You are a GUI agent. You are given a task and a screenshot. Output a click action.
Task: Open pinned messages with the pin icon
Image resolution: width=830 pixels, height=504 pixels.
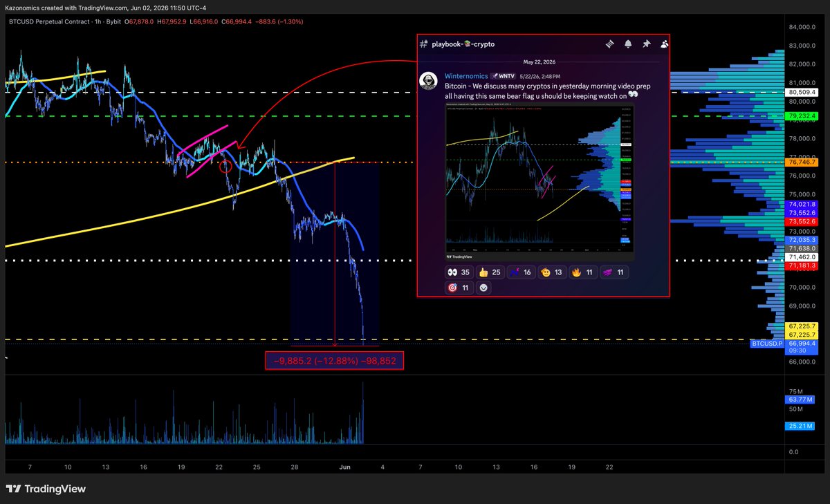point(646,44)
